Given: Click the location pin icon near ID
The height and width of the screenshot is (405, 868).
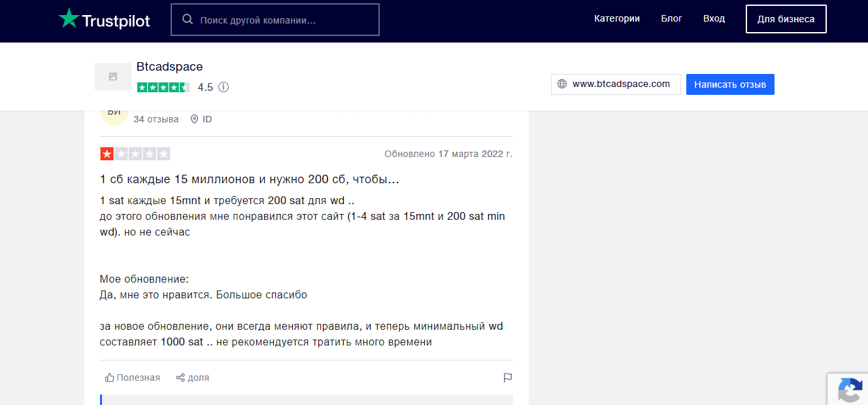Looking at the screenshot, I should 193,119.
